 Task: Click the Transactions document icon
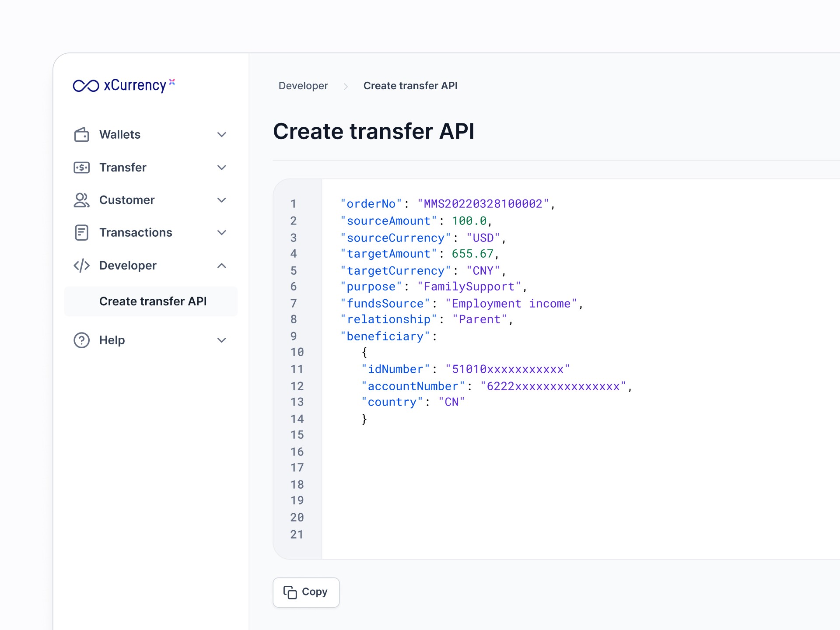[x=81, y=233]
